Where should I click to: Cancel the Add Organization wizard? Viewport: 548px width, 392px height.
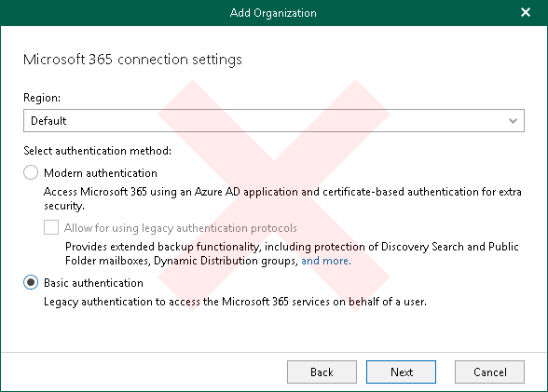[489, 372]
